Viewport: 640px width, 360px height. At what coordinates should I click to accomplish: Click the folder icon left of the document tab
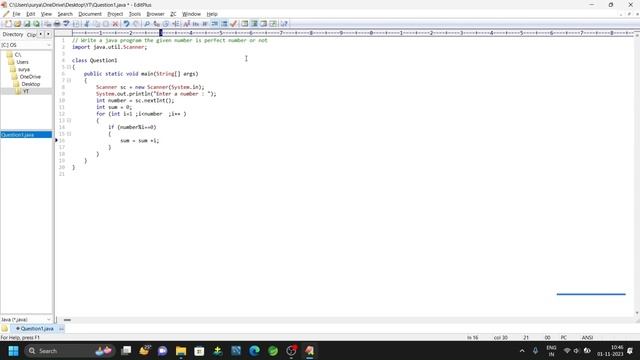point(4,329)
